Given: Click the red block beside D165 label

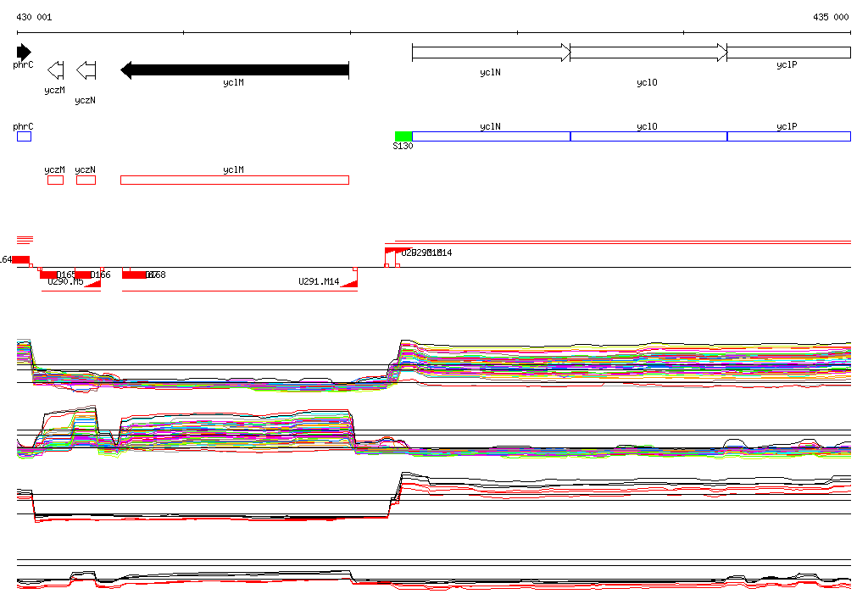Looking at the screenshot, I should (x=48, y=275).
